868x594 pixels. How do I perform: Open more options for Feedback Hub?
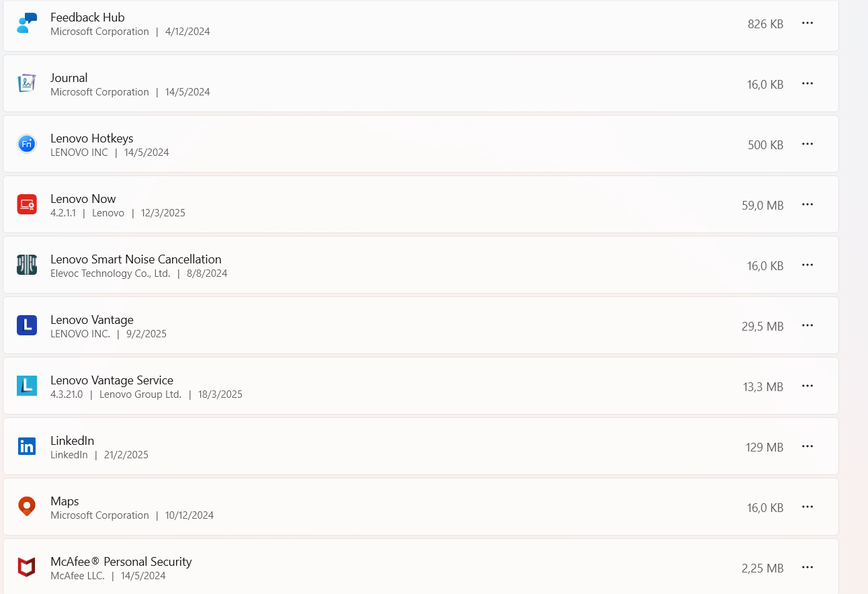[x=808, y=23]
